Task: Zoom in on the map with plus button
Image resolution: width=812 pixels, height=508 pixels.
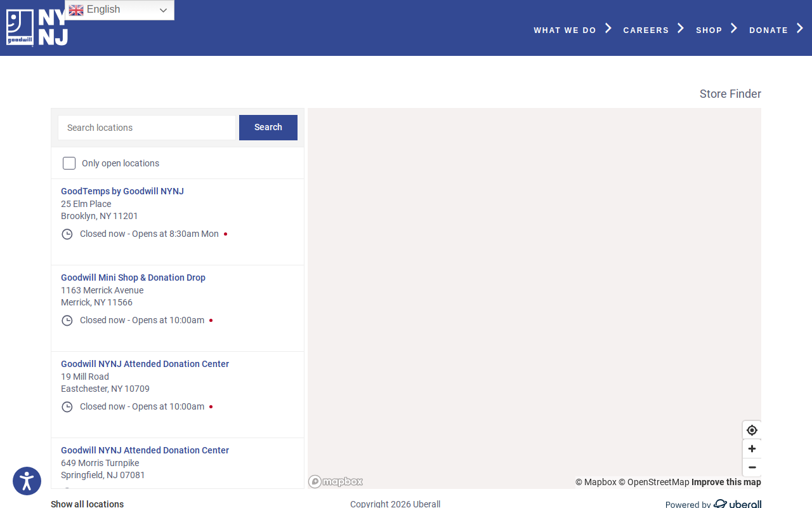Action: pyautogui.click(x=752, y=449)
